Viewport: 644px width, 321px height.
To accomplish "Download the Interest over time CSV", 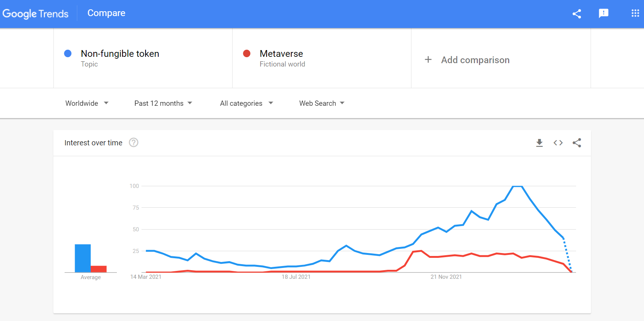I will click(539, 143).
